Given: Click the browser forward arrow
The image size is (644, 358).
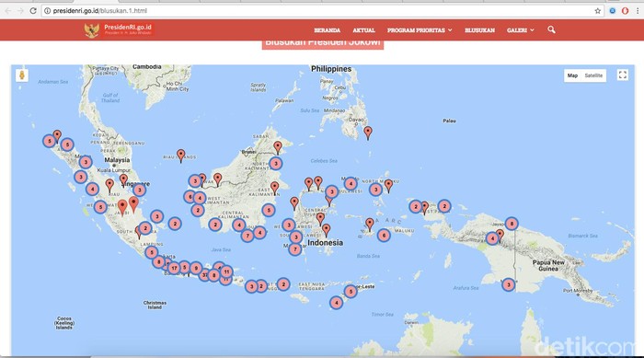Looking at the screenshot, I should tap(20, 11).
